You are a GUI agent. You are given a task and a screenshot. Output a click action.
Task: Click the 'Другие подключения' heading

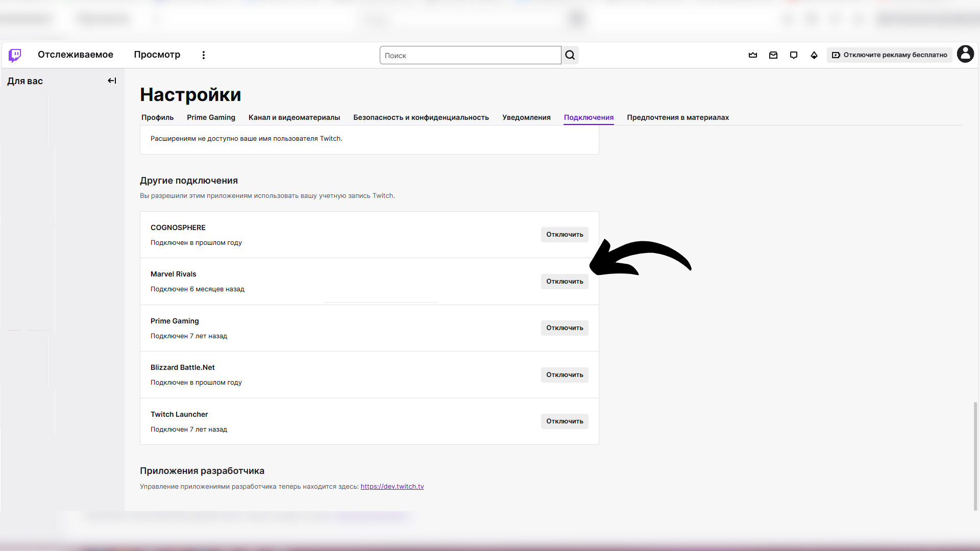[189, 181]
